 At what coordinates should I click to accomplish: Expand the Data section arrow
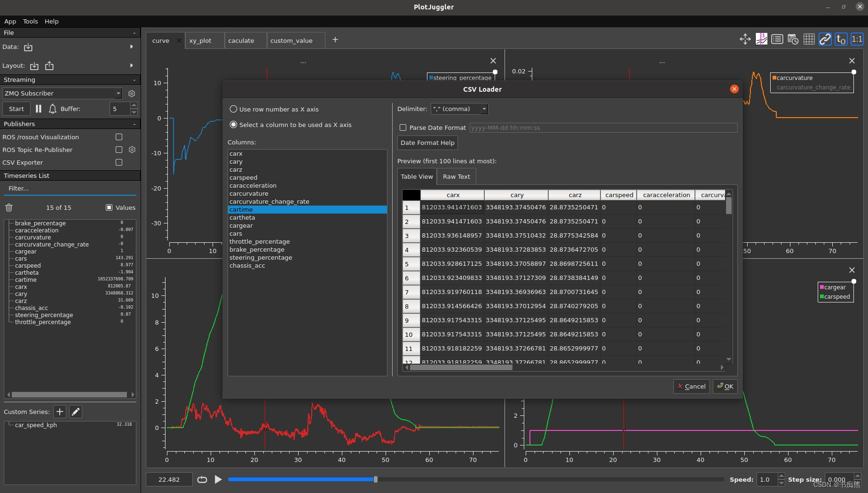tap(132, 47)
